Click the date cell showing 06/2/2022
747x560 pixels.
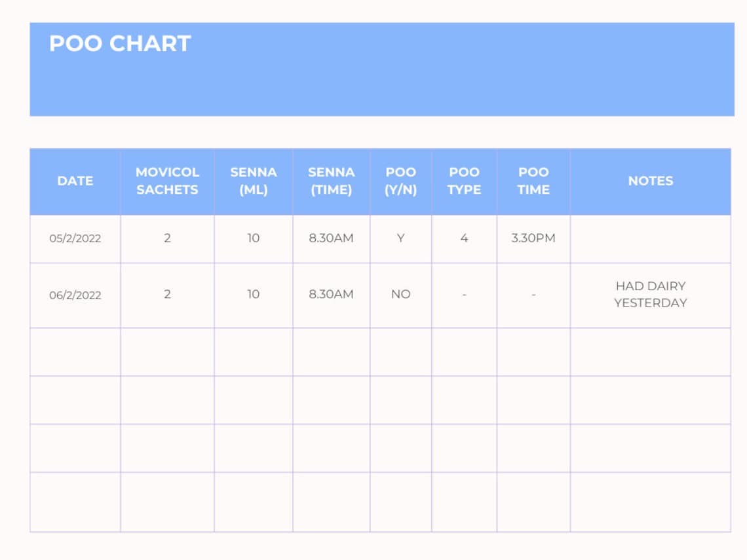[75, 294]
